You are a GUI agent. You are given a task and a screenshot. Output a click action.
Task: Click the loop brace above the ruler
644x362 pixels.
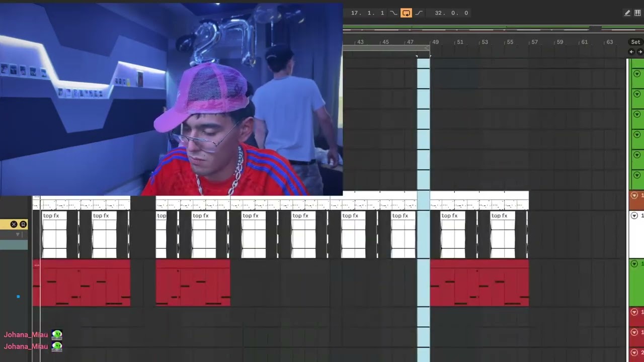tap(386, 49)
